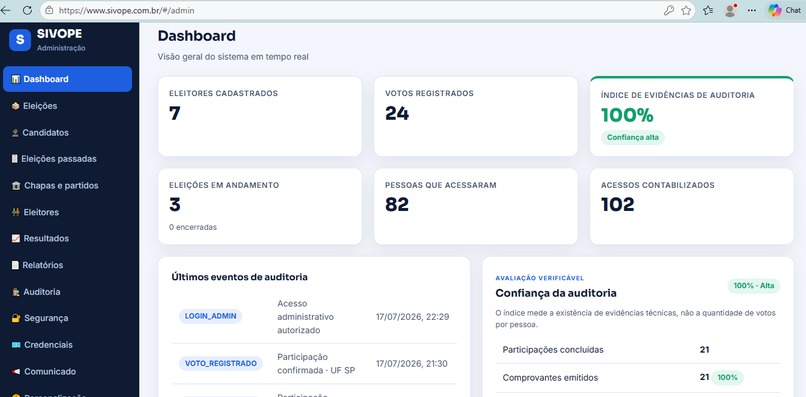Viewport: 806px width, 397px height.
Task: Click the Eleitores people icon
Action: point(16,212)
